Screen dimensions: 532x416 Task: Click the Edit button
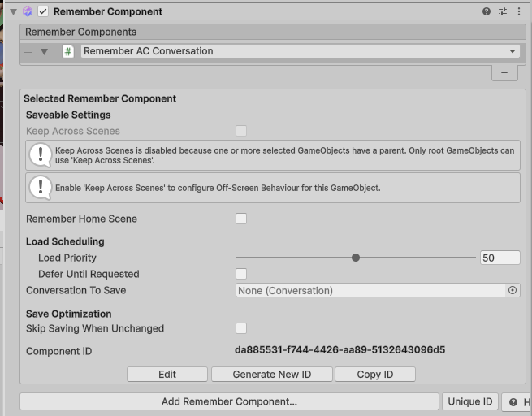[x=167, y=375]
